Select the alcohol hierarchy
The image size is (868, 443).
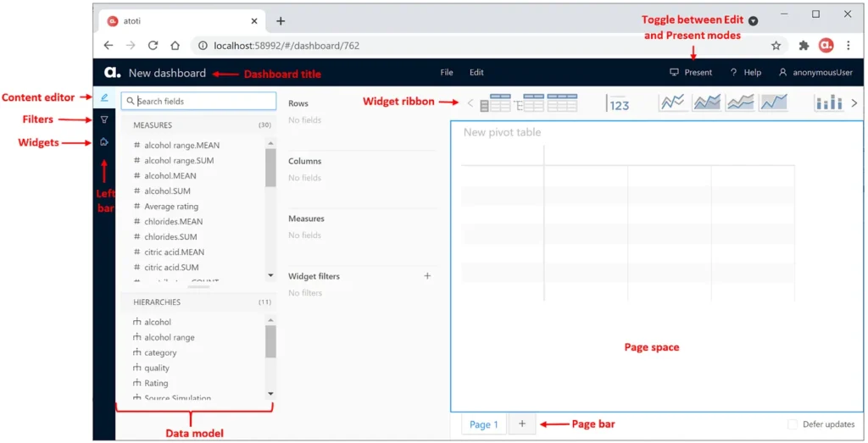(x=157, y=322)
